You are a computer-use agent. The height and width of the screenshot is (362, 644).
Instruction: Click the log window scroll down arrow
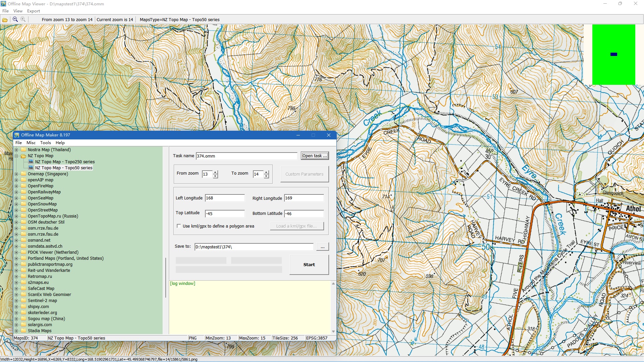point(333,331)
